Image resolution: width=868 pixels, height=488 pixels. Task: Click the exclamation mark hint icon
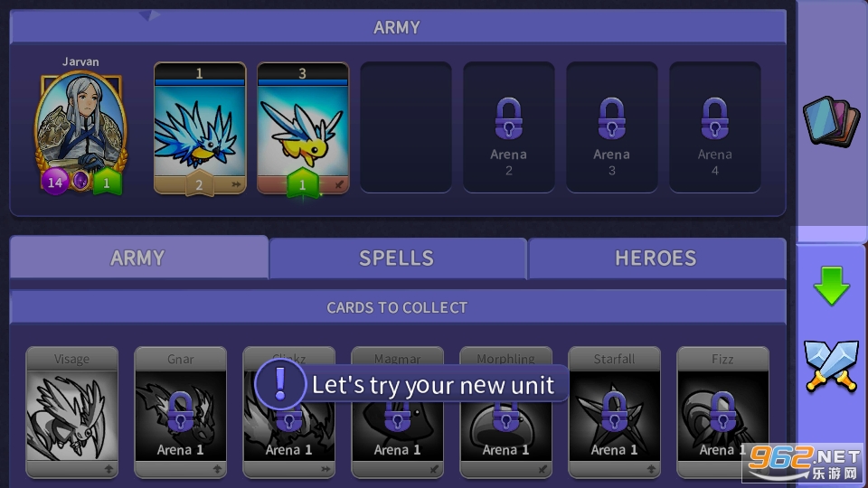tap(280, 384)
